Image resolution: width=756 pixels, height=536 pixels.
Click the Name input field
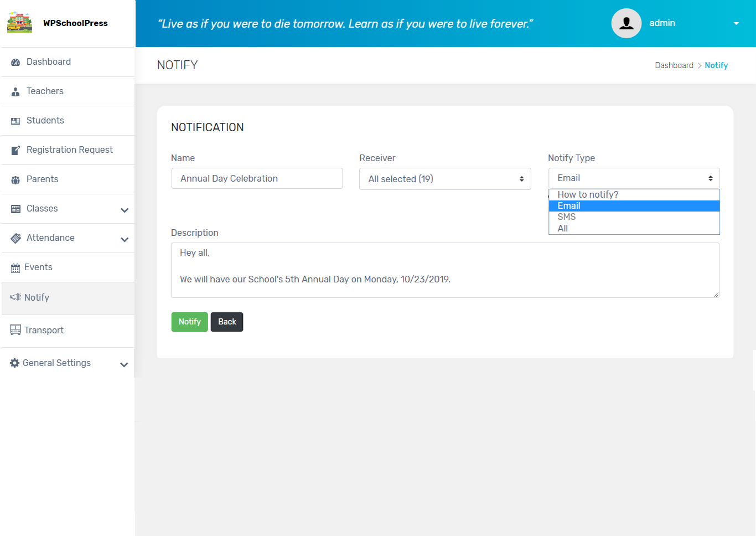click(x=257, y=178)
